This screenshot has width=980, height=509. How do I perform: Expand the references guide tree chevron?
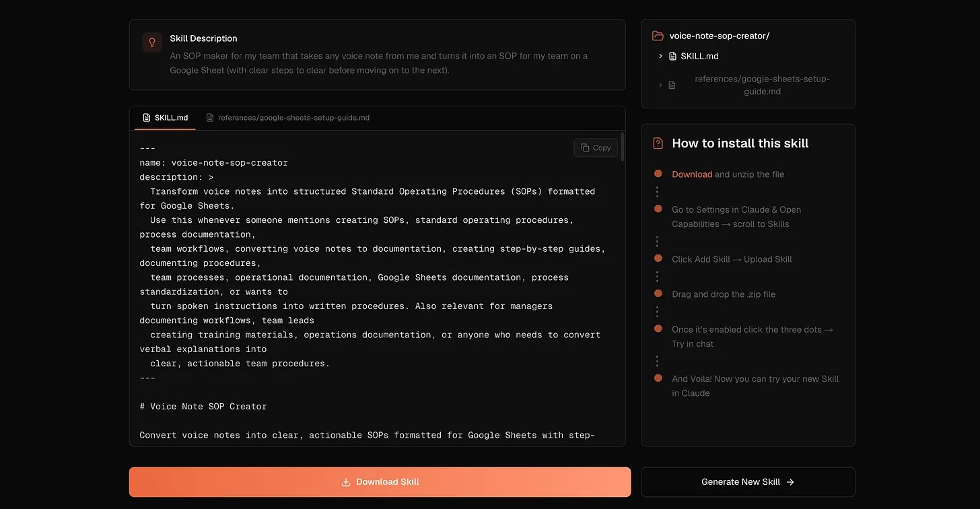pos(661,86)
